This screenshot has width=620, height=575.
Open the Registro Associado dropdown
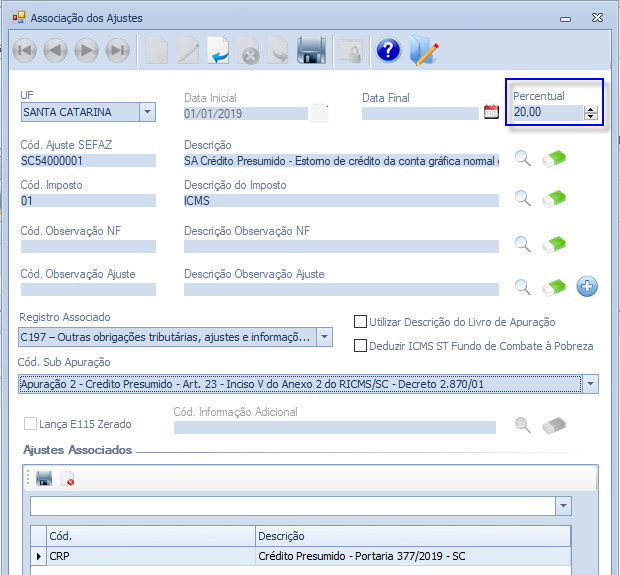click(x=324, y=338)
